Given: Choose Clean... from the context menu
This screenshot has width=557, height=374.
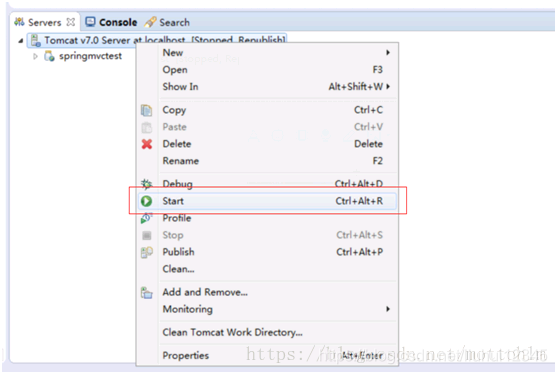Looking at the screenshot, I should 267,269.
